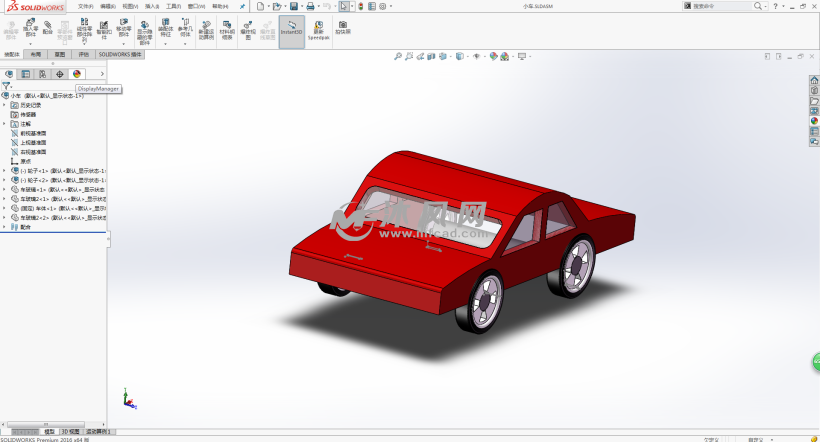Click Apply Scene icon in view toolbar

[x=504, y=56]
